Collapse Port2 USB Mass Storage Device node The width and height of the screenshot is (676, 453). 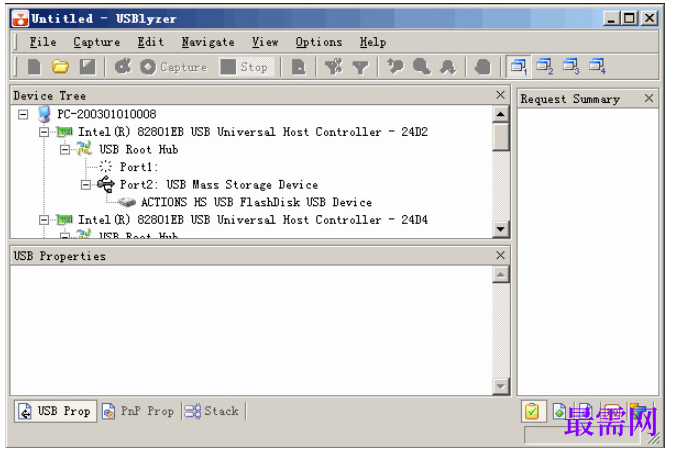click(x=86, y=185)
